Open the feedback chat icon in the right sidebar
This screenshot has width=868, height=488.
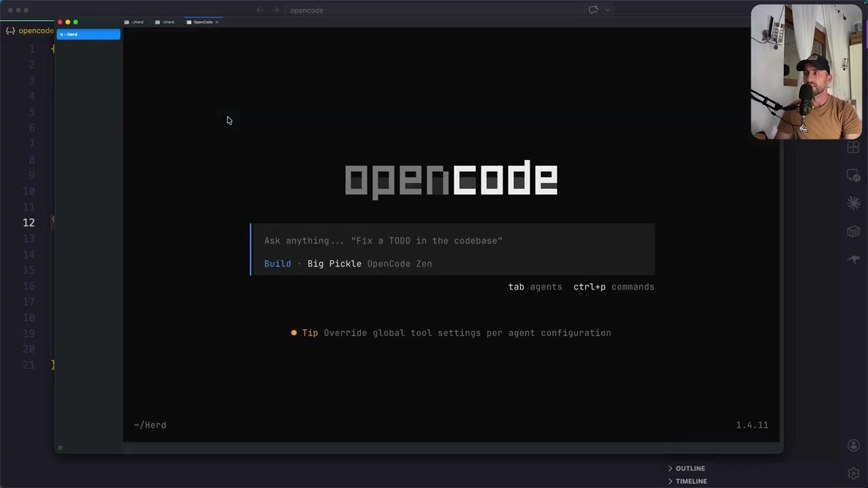(x=853, y=176)
